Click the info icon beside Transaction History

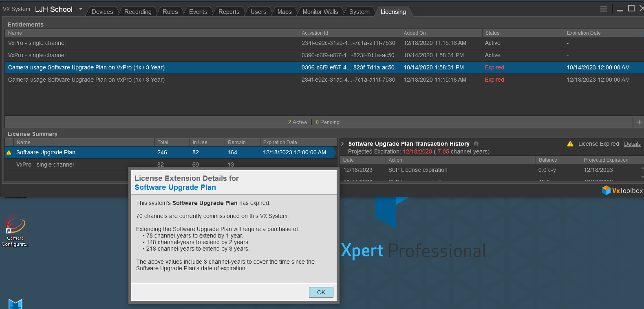point(476,144)
